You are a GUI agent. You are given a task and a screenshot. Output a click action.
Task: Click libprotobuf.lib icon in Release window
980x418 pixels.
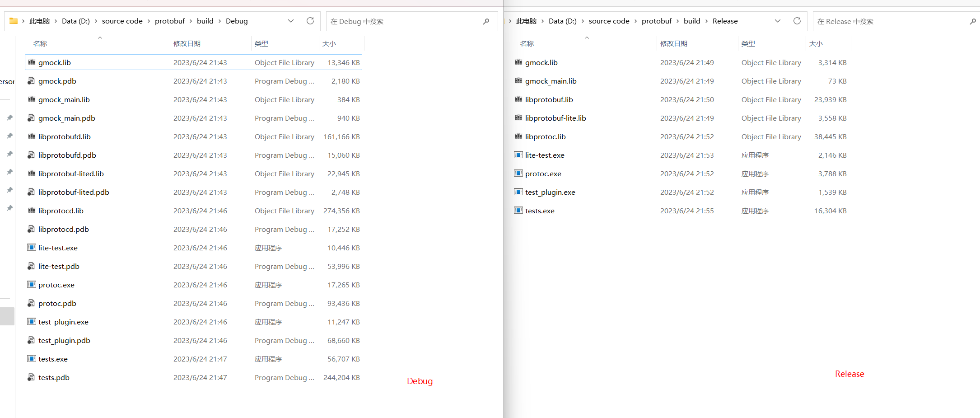pos(518,99)
